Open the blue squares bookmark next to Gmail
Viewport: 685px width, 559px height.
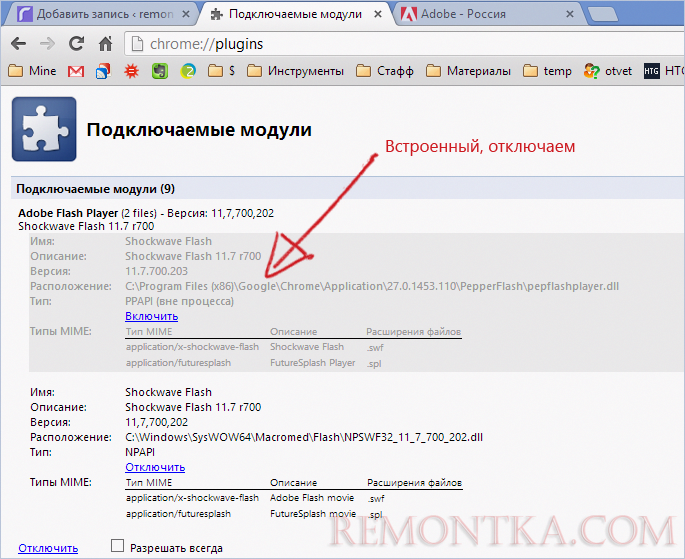coord(103,71)
